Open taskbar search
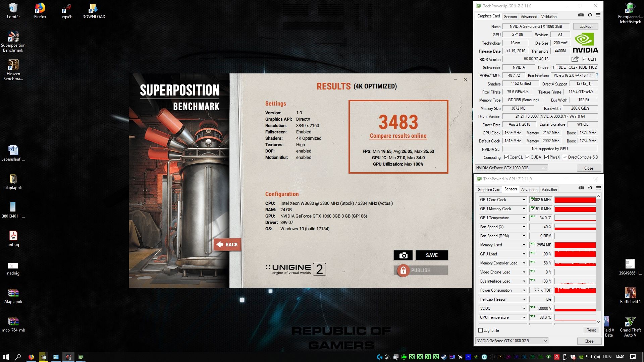Viewport: 644px width, 362px height. point(18,357)
